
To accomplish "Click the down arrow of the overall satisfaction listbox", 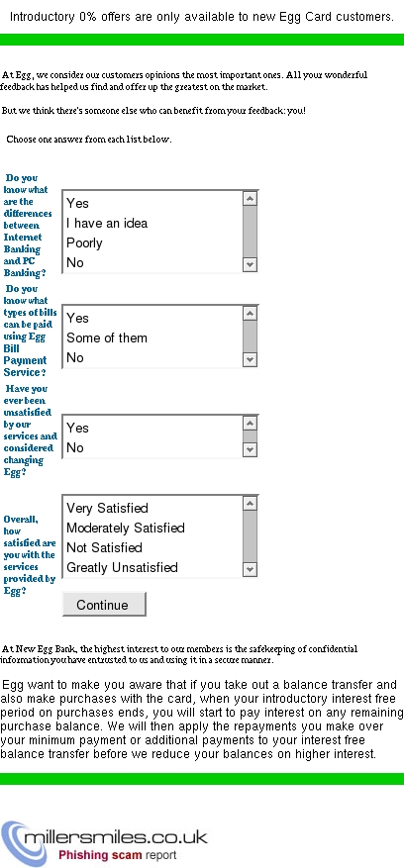I will 250,569.
